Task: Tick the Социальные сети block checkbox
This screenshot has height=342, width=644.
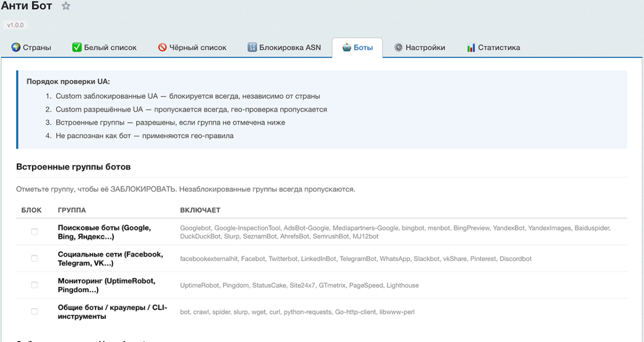Action: [34, 258]
